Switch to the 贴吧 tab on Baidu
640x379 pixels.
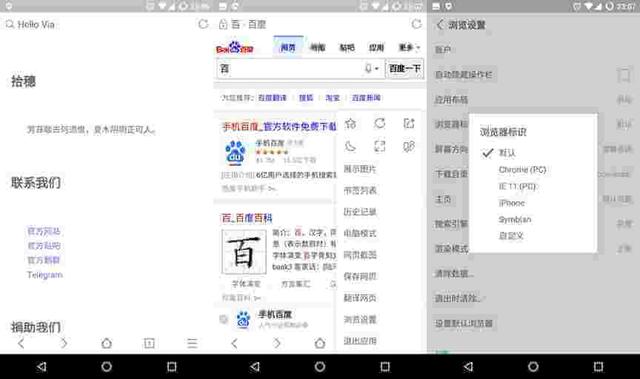click(x=347, y=48)
